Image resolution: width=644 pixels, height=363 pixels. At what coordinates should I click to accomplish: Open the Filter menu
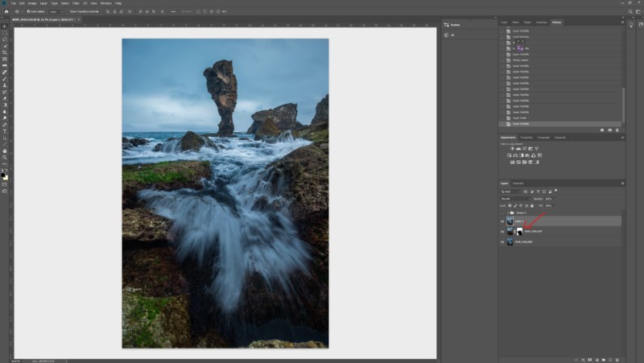(x=76, y=3)
